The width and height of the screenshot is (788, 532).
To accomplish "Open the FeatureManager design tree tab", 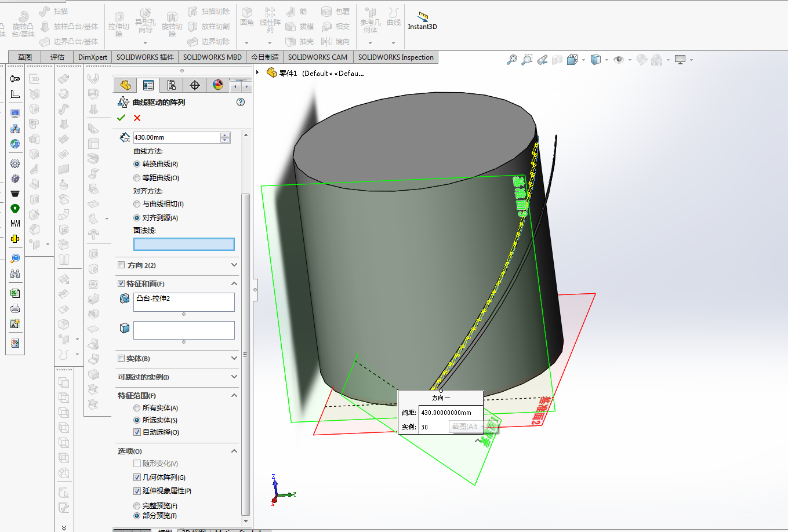I will (x=125, y=85).
